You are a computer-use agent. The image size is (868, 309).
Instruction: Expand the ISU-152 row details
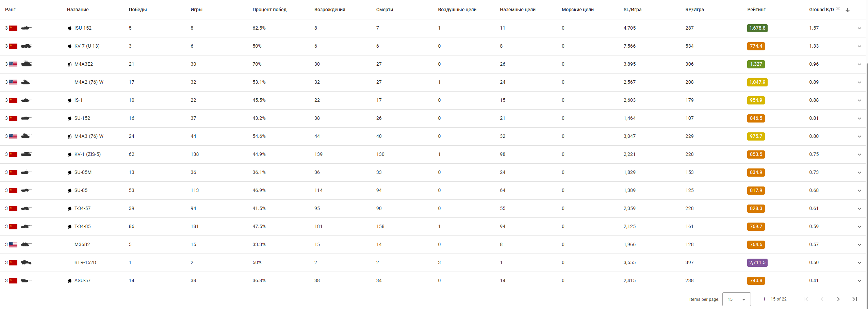click(859, 28)
